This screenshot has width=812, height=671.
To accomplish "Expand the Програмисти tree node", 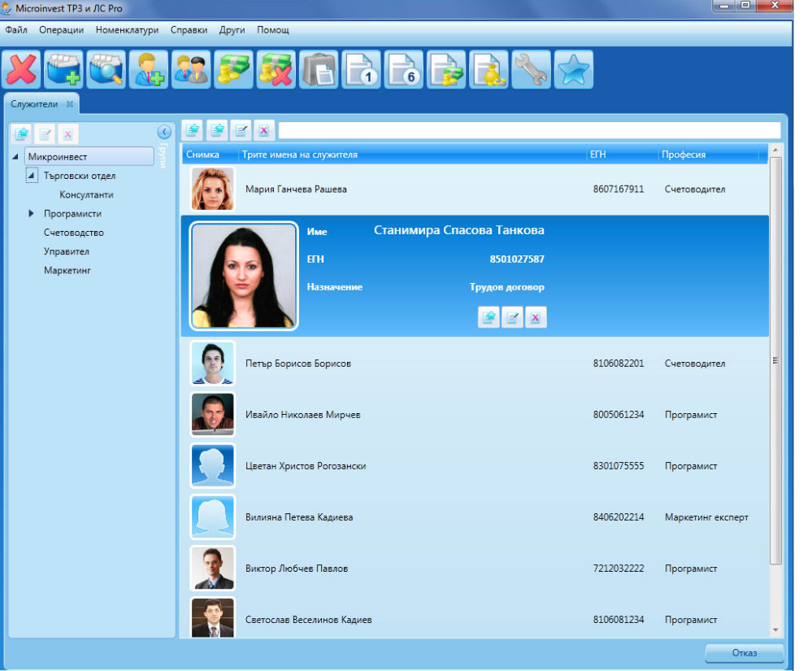I will 32,214.
